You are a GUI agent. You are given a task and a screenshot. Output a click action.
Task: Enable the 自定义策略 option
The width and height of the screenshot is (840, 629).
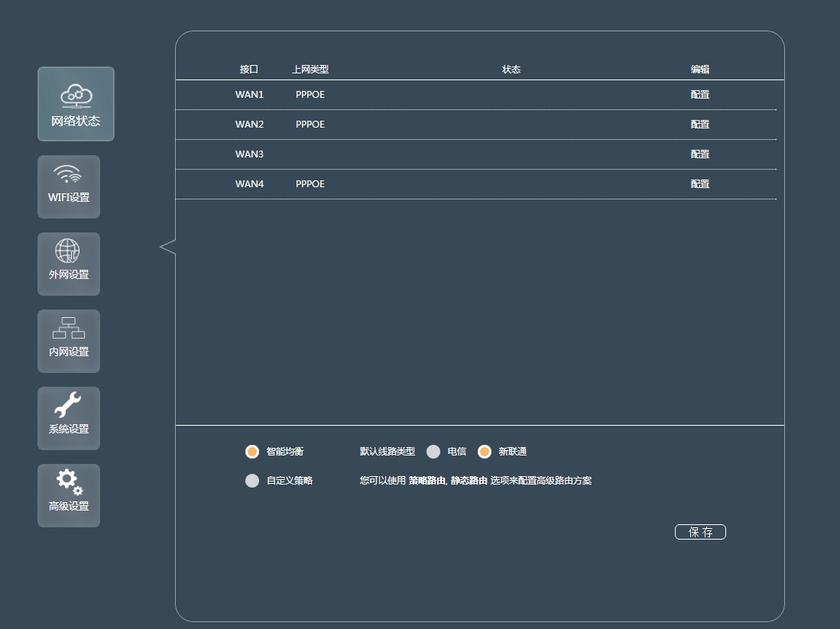(252, 481)
